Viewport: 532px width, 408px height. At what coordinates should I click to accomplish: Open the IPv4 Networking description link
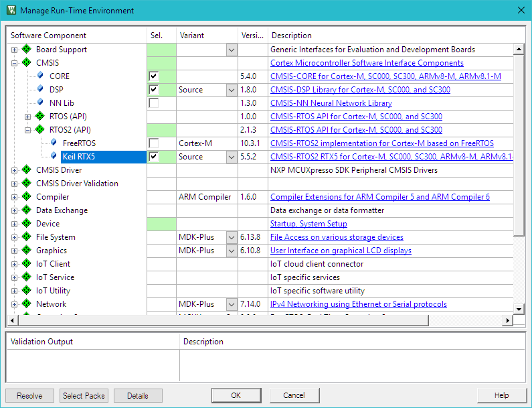[358, 304]
